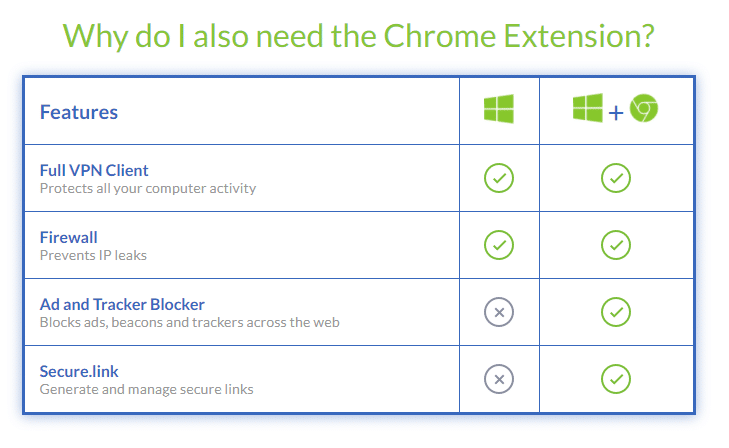Open the Full VPN Client feature title

[x=94, y=171]
